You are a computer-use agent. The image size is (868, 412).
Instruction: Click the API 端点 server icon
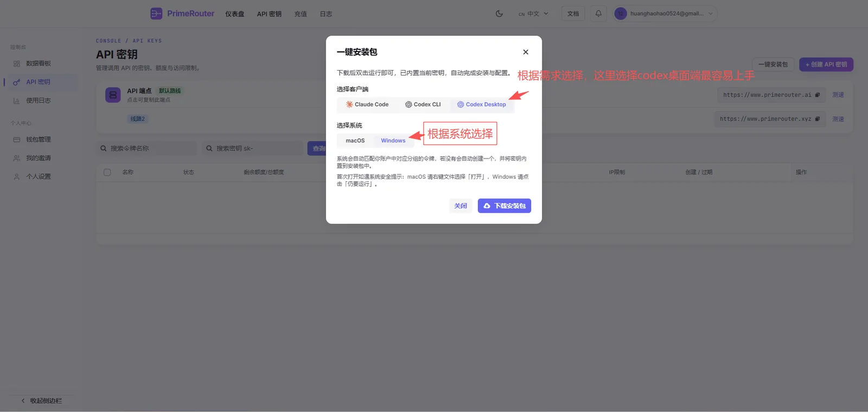[113, 95]
